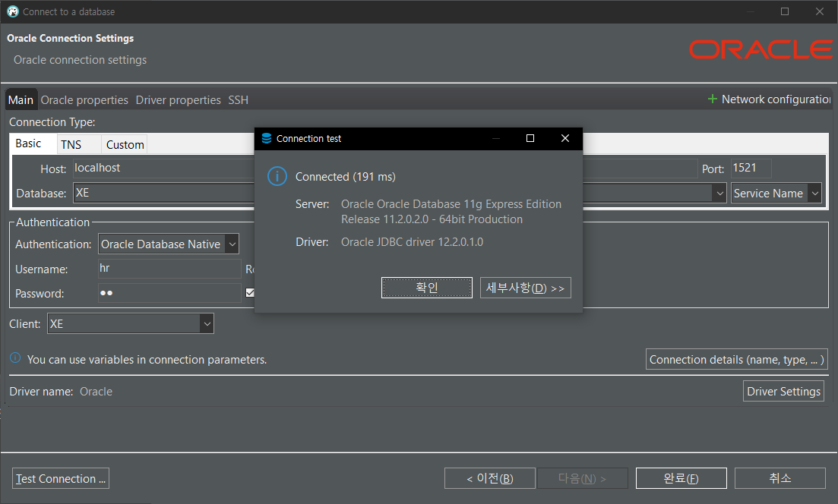Click the 취소 cancel button
Screen dimensions: 838x504
[x=779, y=478]
